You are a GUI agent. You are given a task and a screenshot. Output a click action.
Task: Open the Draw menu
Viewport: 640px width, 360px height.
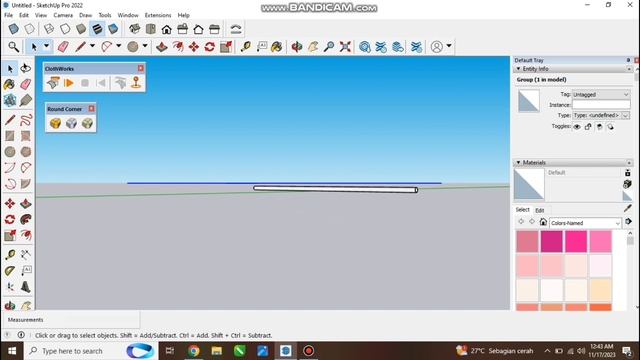(x=85, y=15)
